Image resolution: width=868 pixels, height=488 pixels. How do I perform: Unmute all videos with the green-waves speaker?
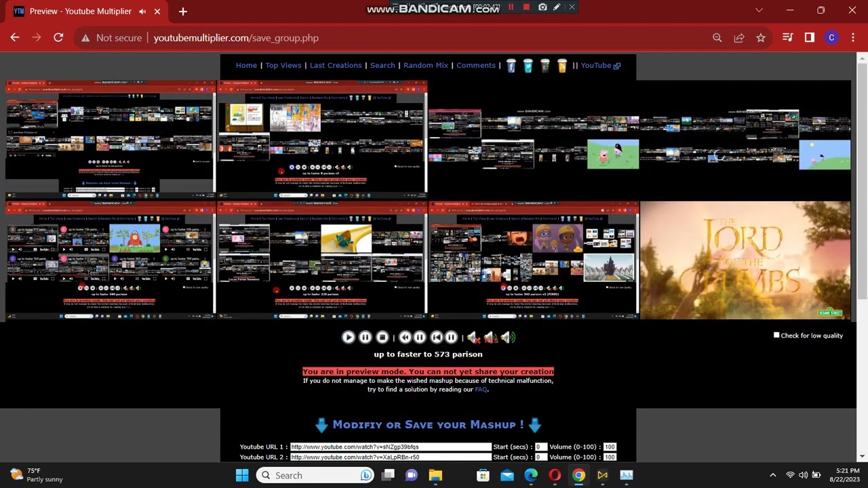508,337
